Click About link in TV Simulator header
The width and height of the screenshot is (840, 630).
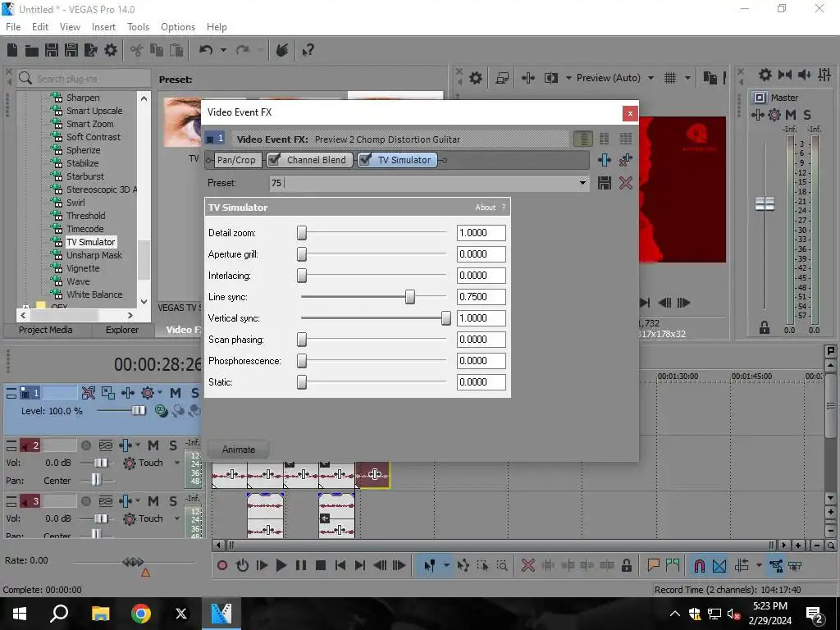point(486,208)
